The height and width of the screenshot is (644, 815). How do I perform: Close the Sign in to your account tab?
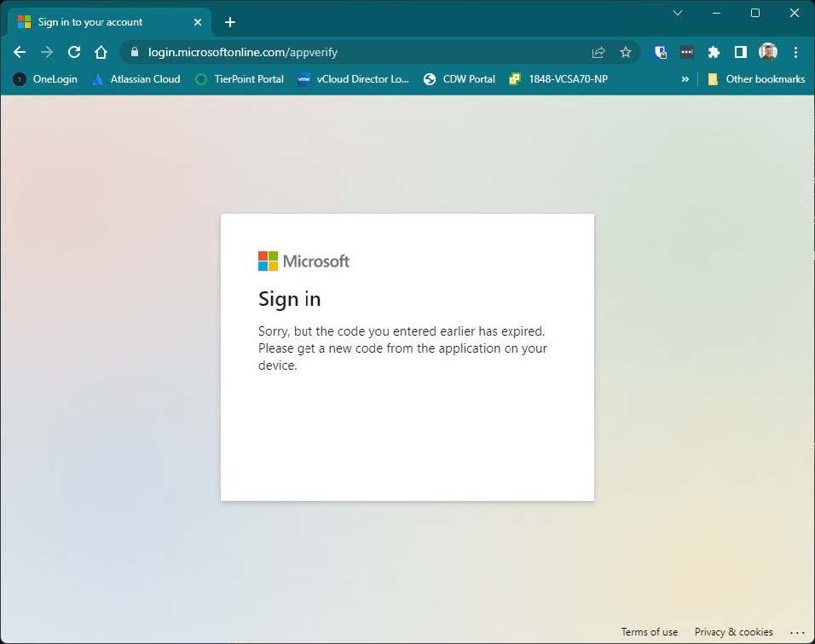pos(198,22)
